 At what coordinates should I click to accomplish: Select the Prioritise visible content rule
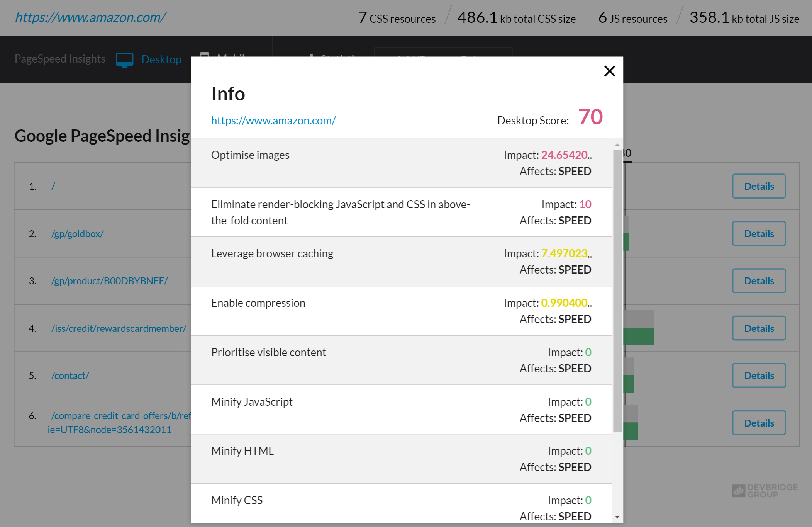point(401,360)
